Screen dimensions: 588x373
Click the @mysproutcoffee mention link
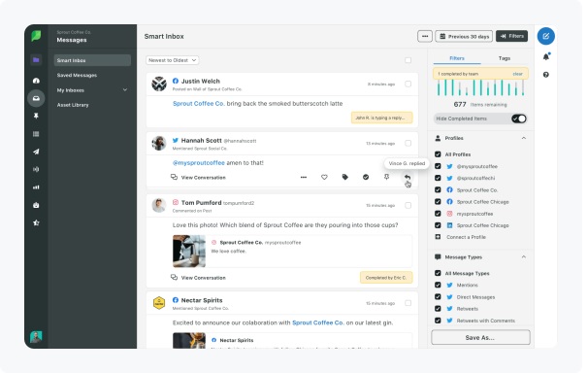[198, 163]
